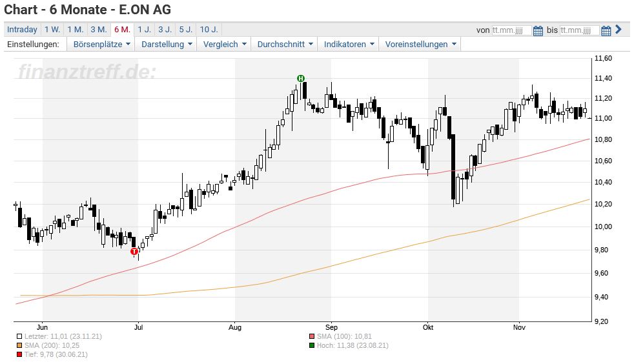The height and width of the screenshot is (364, 634).
Task: Click the Aug label on the time axis
Action: [x=235, y=327]
